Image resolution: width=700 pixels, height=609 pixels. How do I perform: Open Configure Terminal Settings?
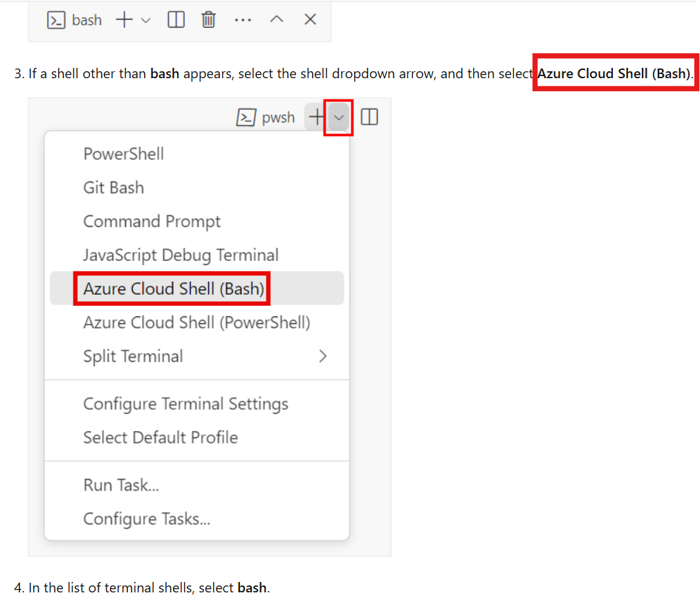coord(197,404)
